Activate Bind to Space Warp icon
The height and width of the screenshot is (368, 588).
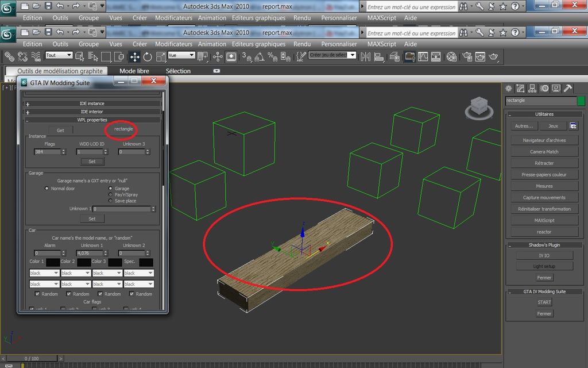(x=36, y=57)
